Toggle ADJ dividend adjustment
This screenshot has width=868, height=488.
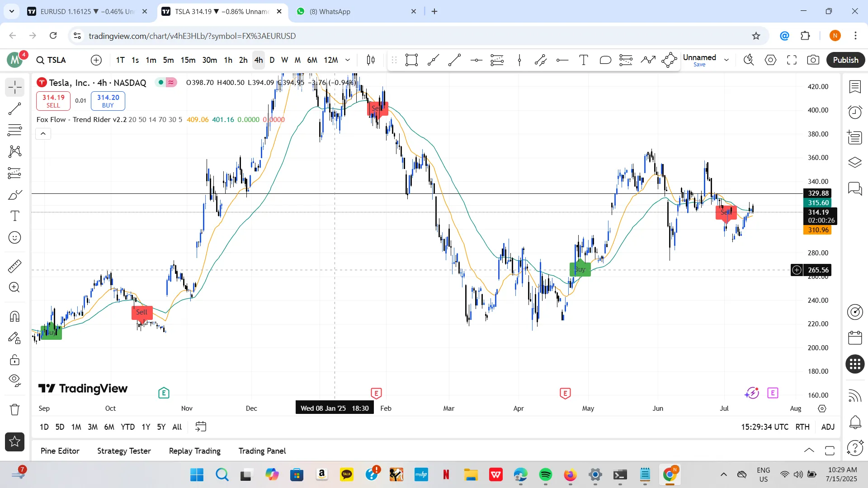coord(828,427)
